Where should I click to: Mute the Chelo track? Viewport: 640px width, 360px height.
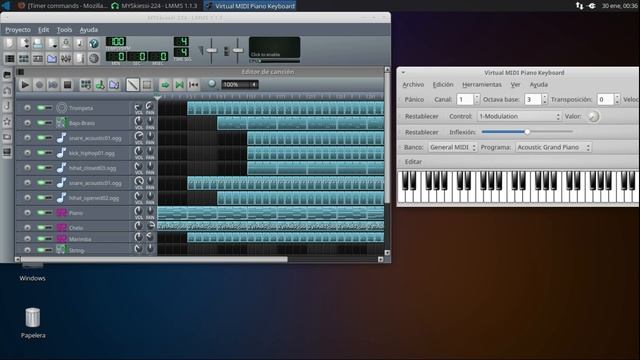pyautogui.click(x=40, y=227)
